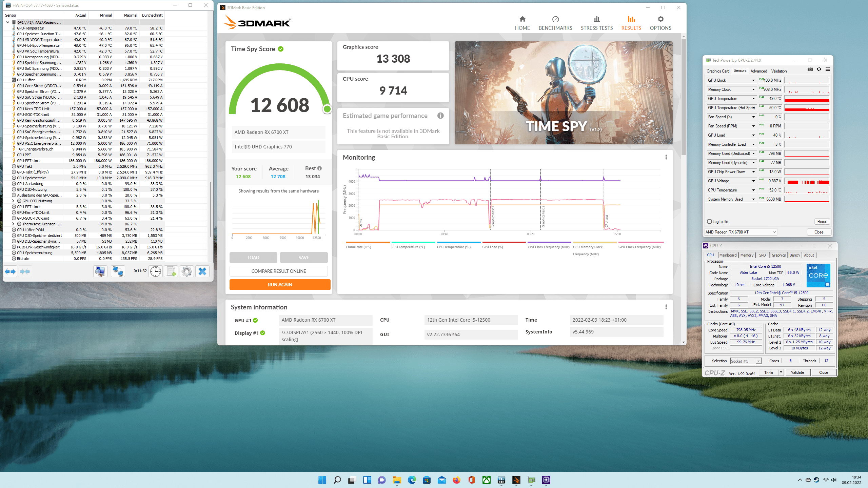Click GPU-Z screenshot camera icon
868x488 pixels.
810,69
